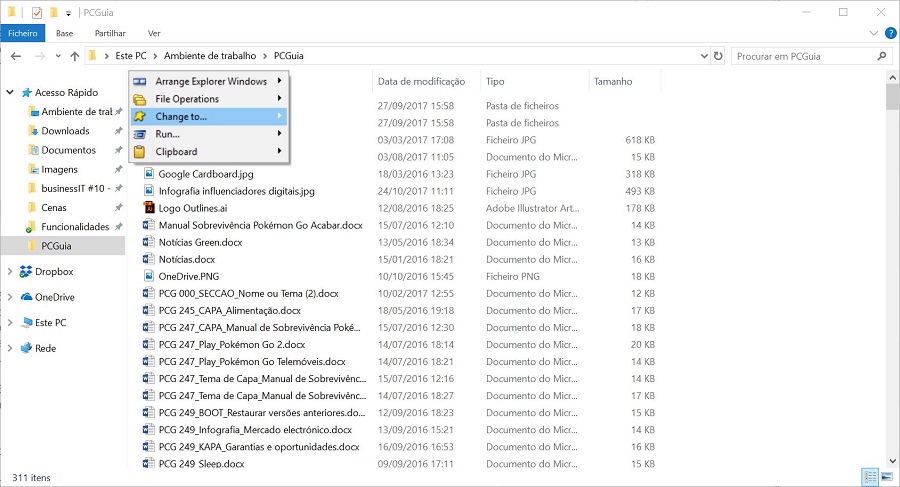Select File Operations in the popup menu
Screen dimensions: 900x487
(x=187, y=99)
